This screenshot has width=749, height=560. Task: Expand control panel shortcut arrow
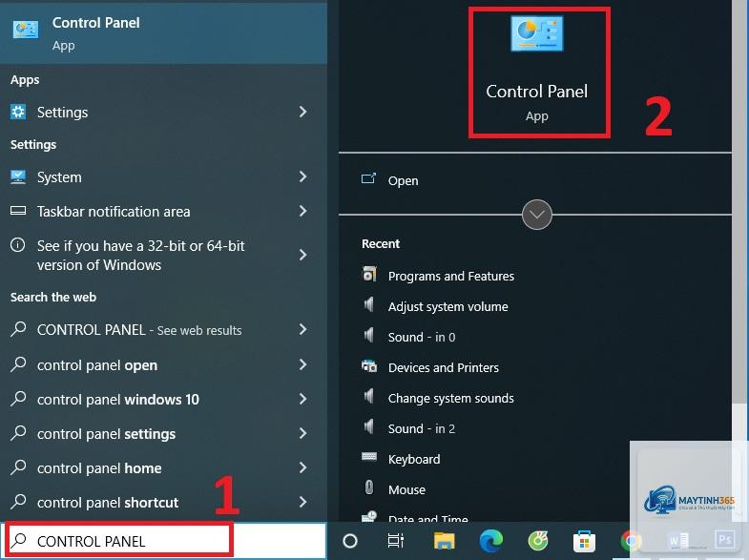[x=302, y=502]
